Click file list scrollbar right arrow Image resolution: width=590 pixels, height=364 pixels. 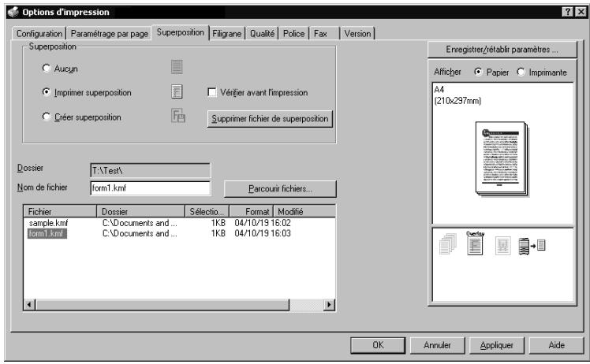click(329, 305)
